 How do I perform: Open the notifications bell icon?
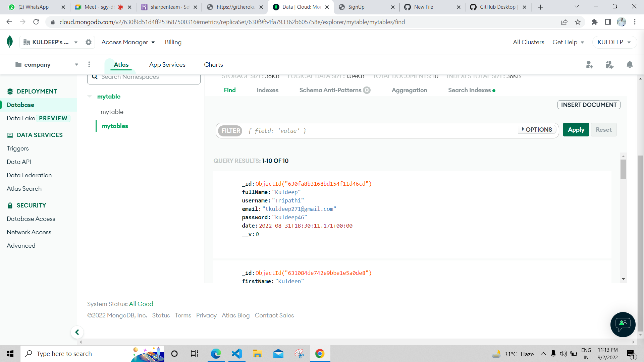pos(630,65)
